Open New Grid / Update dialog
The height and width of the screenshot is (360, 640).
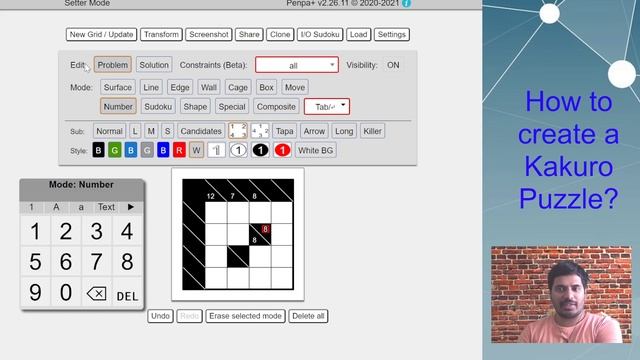click(101, 34)
